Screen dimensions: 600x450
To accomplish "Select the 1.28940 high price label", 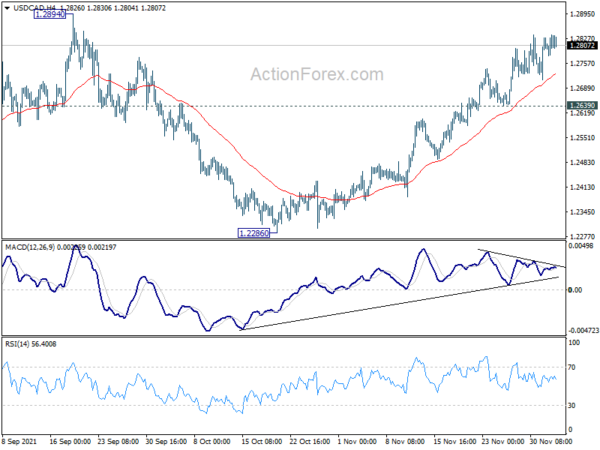I will pyautogui.click(x=50, y=15).
